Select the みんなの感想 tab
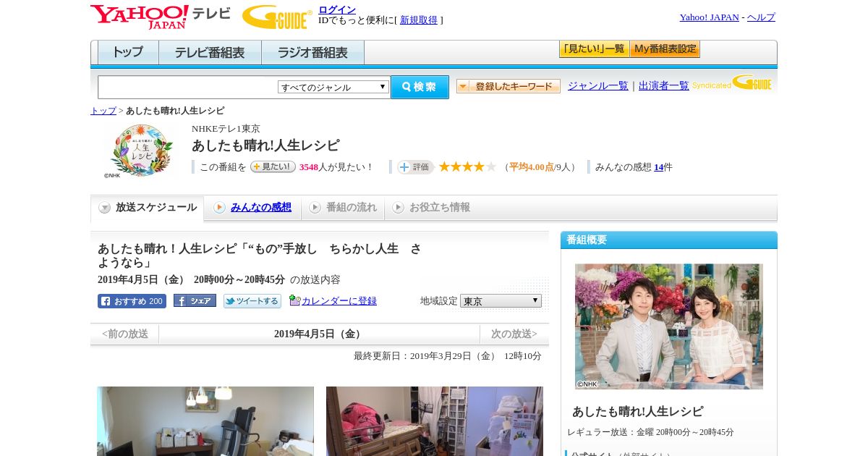Image resolution: width=868 pixels, height=456 pixels. (252, 208)
